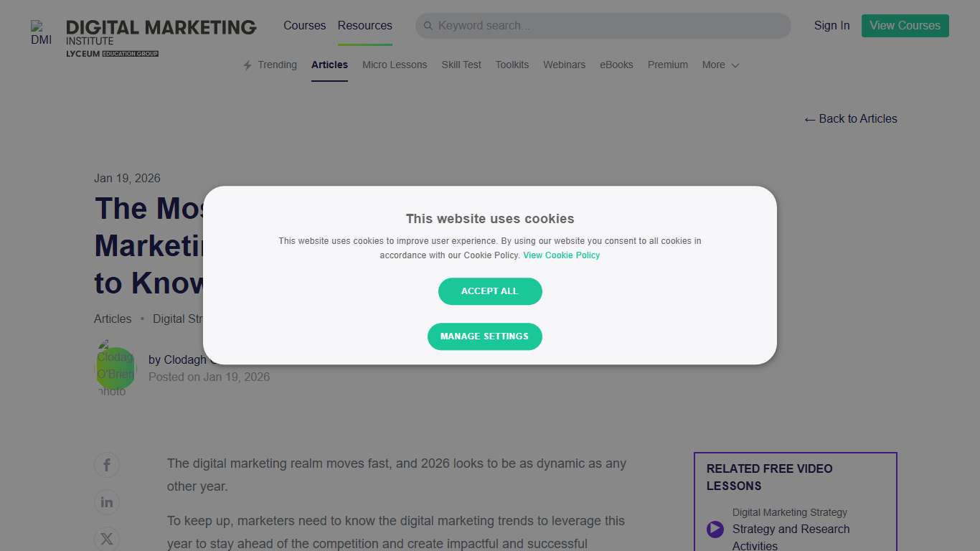The width and height of the screenshot is (980, 551).
Task: Click the Facebook share icon
Action: pos(106,464)
